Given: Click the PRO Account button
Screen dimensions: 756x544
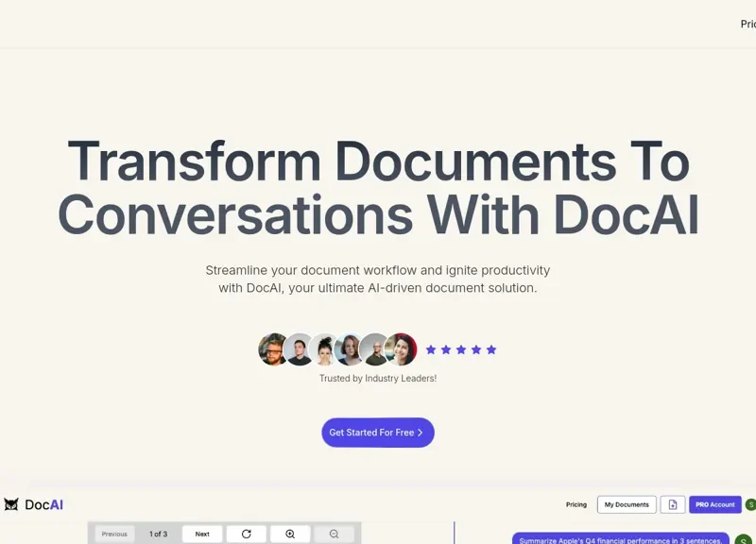Looking at the screenshot, I should (x=715, y=504).
